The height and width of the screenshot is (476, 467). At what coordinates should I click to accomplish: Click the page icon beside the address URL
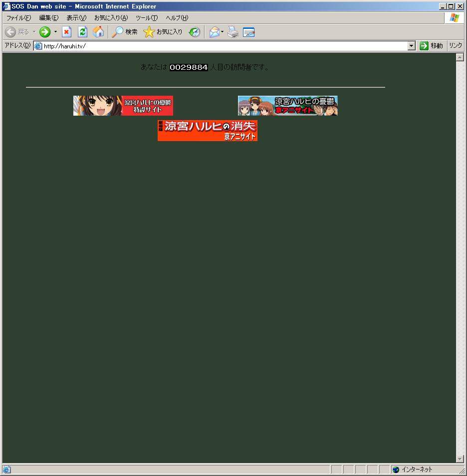coord(38,46)
